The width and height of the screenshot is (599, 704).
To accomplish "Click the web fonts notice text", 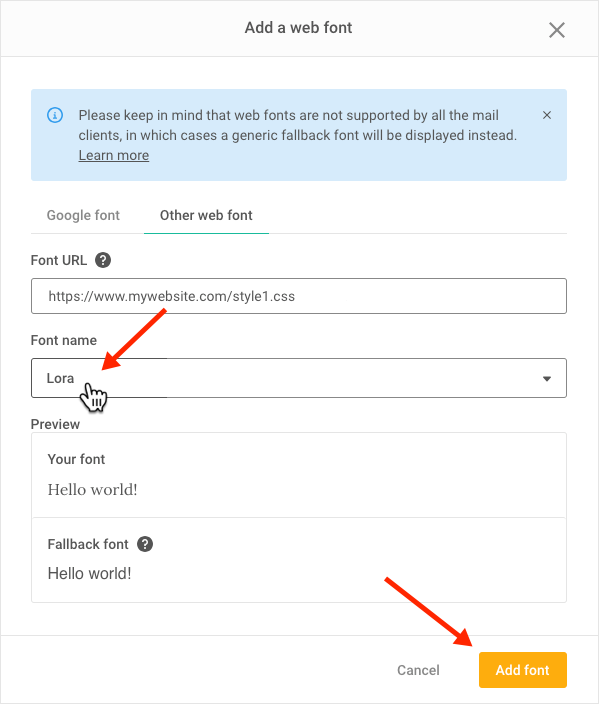I will tap(298, 125).
